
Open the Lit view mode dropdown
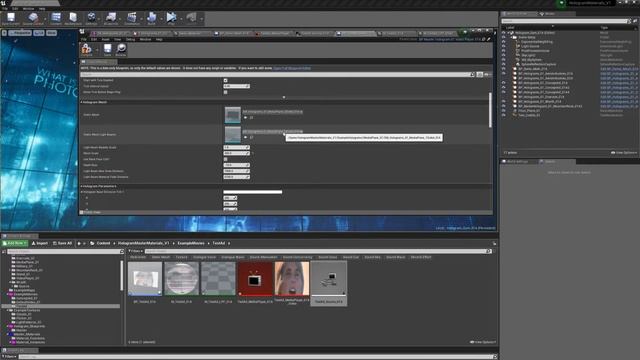pyautogui.click(x=38, y=33)
